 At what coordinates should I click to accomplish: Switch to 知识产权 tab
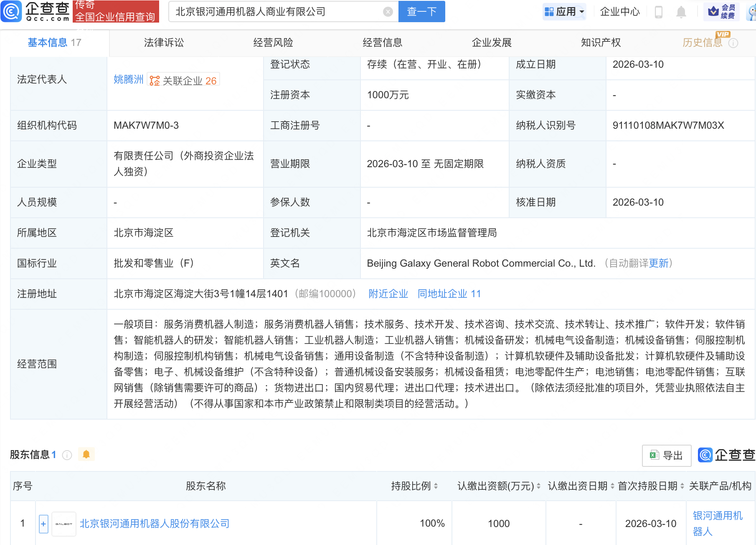pyautogui.click(x=601, y=43)
